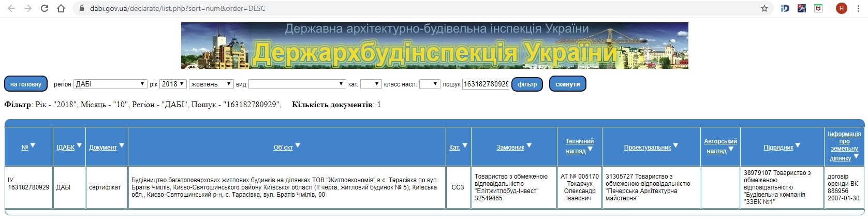The height and width of the screenshot is (220, 868).
Task: Click the на головну button
Action: pyautogui.click(x=26, y=84)
